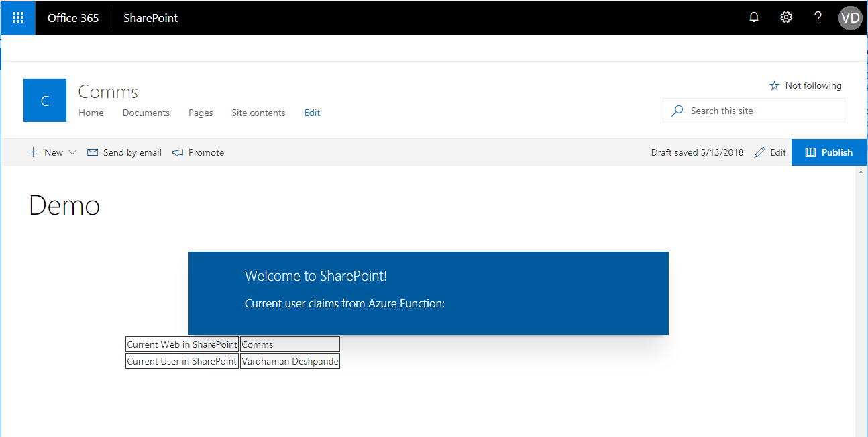The image size is (868, 437).
Task: Switch to the Pages navigation tab
Action: pos(200,113)
